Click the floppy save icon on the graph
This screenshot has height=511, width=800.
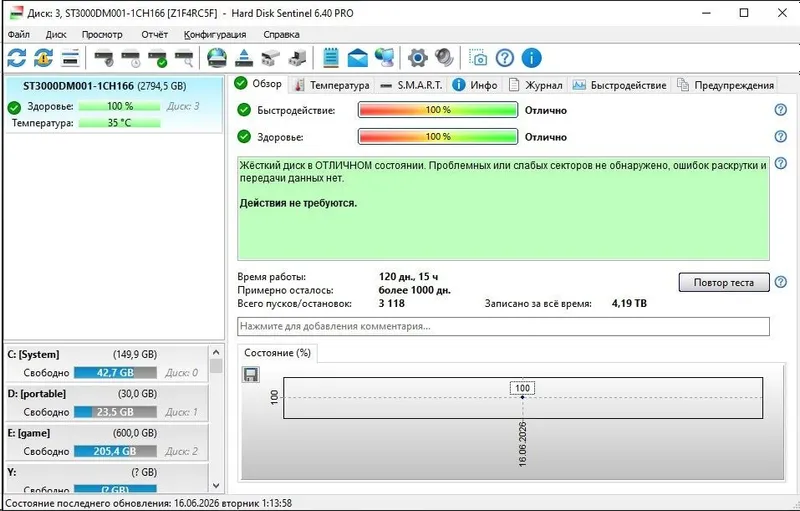click(x=250, y=374)
